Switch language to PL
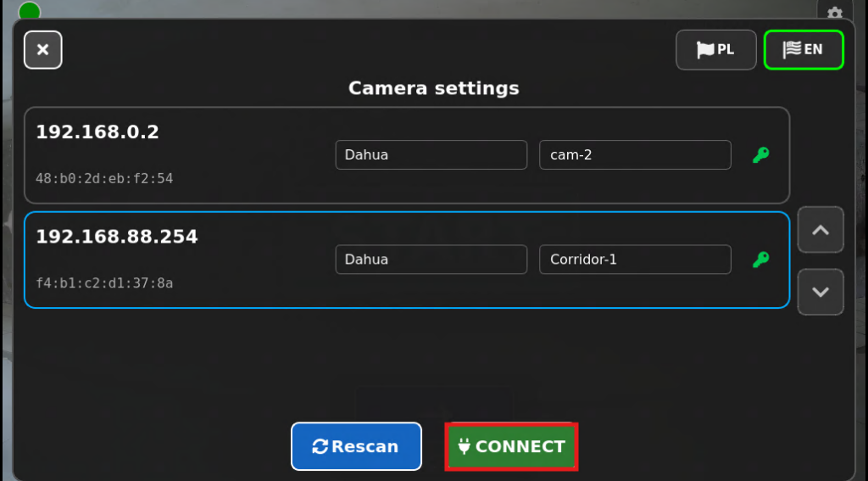868x481 pixels. [x=715, y=50]
